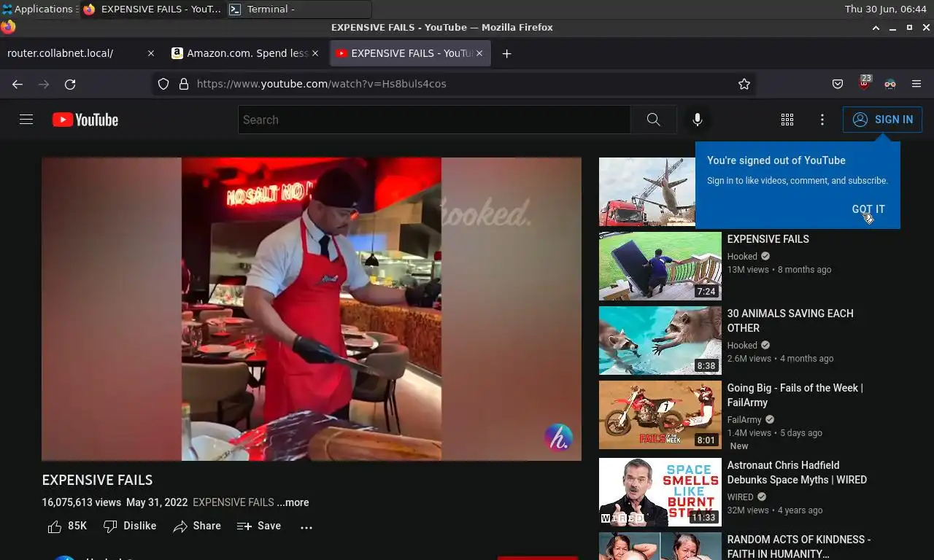Viewport: 934px width, 560px height.
Task: Bookmark this page with star icon
Action: click(744, 84)
